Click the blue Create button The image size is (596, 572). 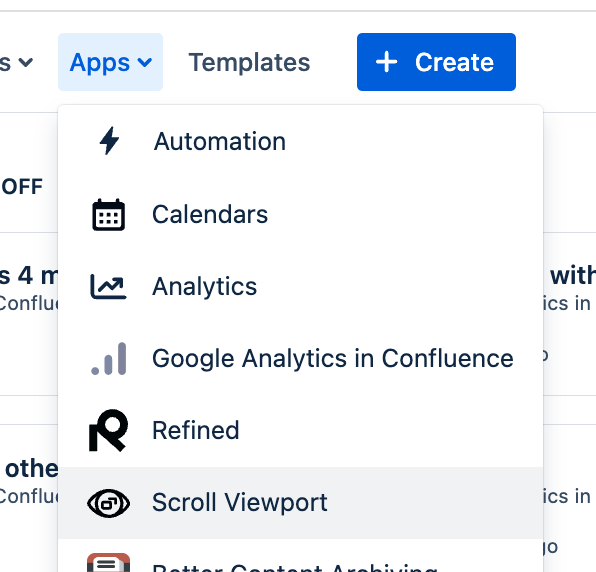click(x=436, y=62)
